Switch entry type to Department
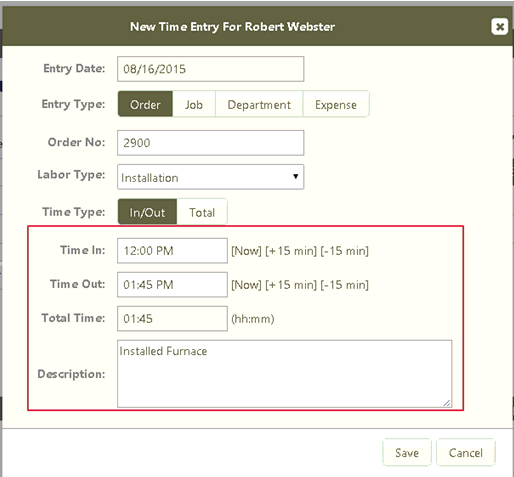514x477 pixels. click(x=259, y=105)
